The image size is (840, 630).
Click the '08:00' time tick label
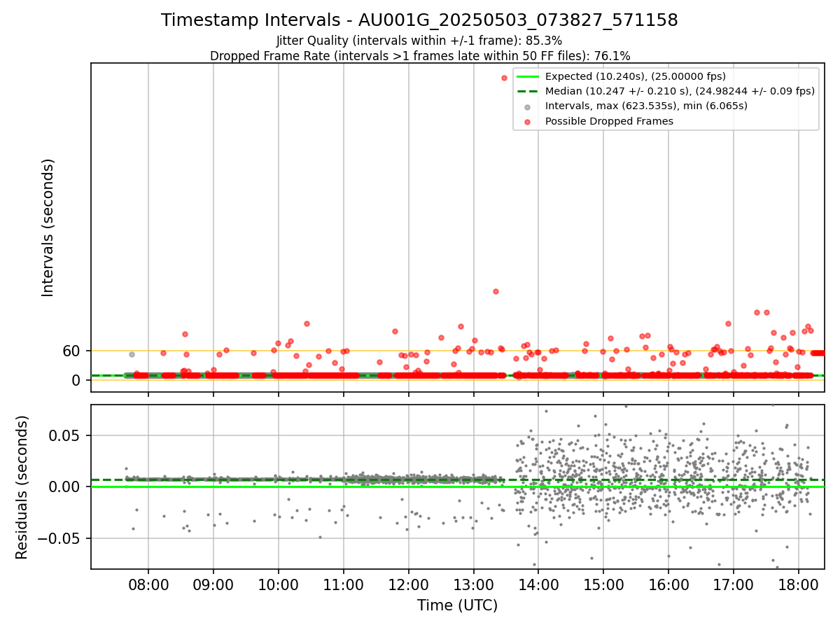(148, 584)
